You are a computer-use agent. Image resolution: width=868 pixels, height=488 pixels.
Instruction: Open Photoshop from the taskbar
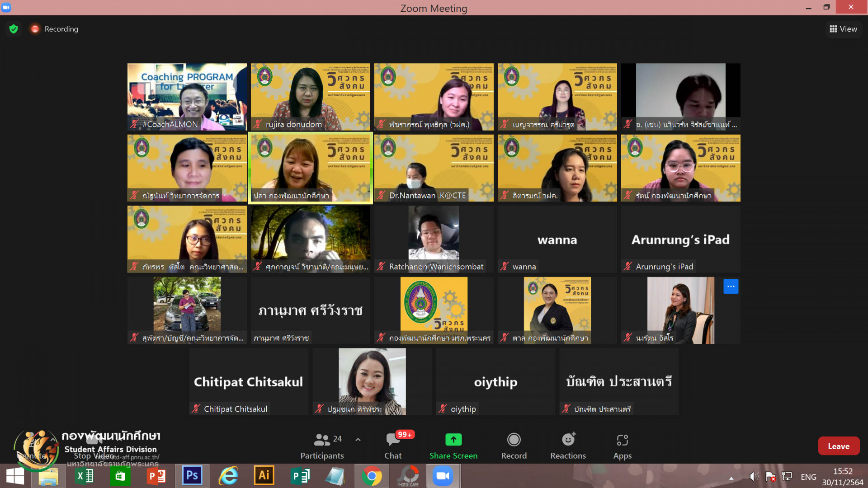click(192, 476)
